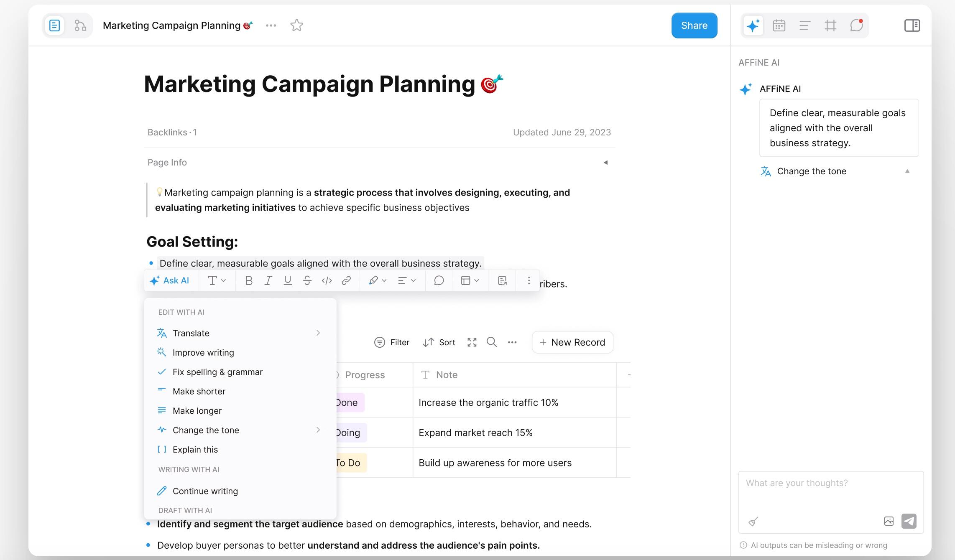This screenshot has height=560, width=955.
Task: Click the Doing status tag
Action: [351, 433]
